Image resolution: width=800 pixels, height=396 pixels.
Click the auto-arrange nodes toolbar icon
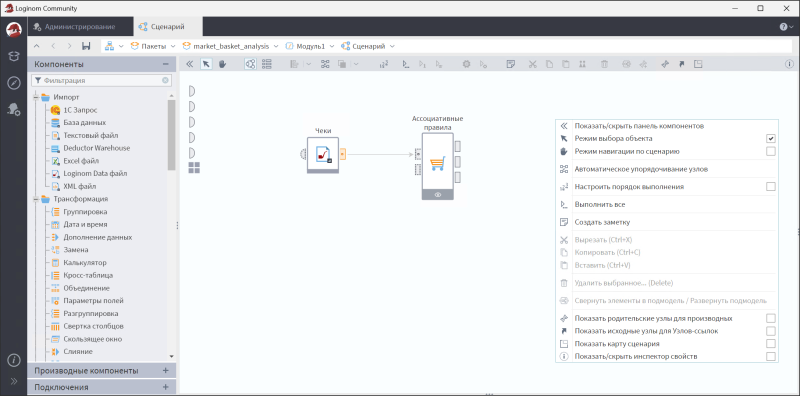[325, 64]
